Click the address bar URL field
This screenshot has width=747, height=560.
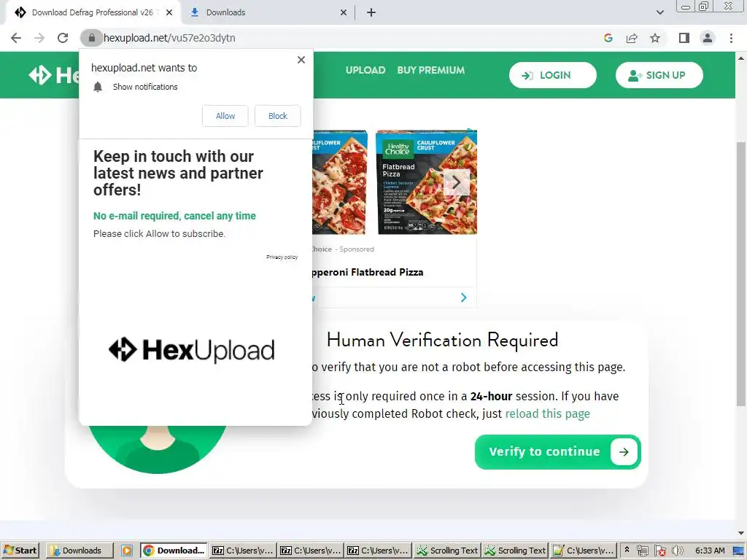(350, 38)
